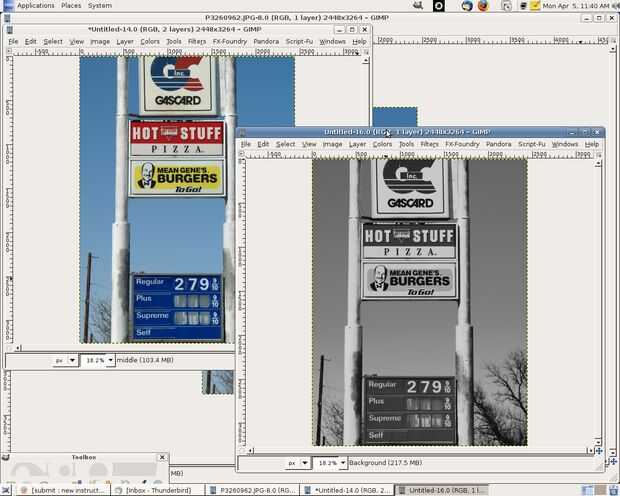Toggle zoom-on-resize button in Untitled-14.0 window
The image size is (620, 496).
tap(366, 52)
